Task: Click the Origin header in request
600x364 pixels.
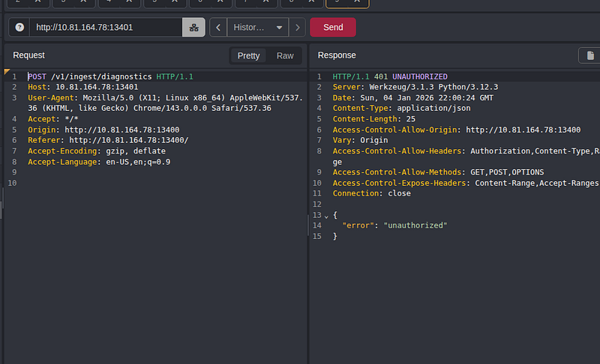Action: (x=103, y=130)
